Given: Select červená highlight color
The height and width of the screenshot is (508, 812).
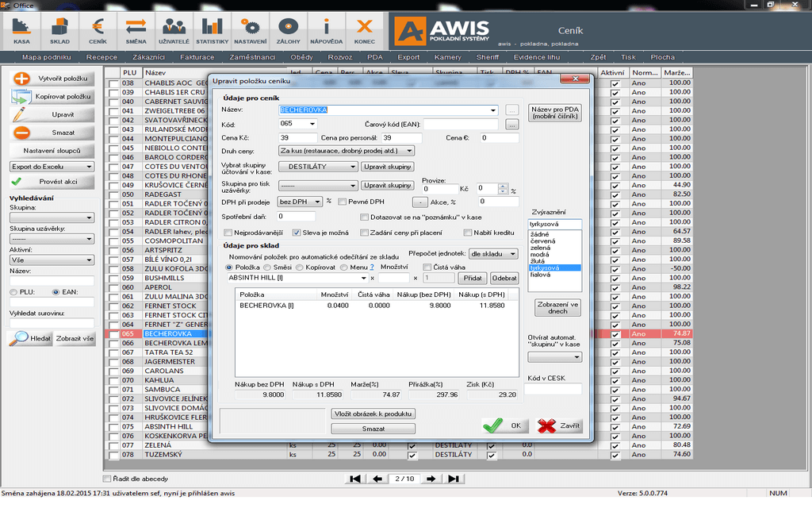Looking at the screenshot, I should 542,241.
